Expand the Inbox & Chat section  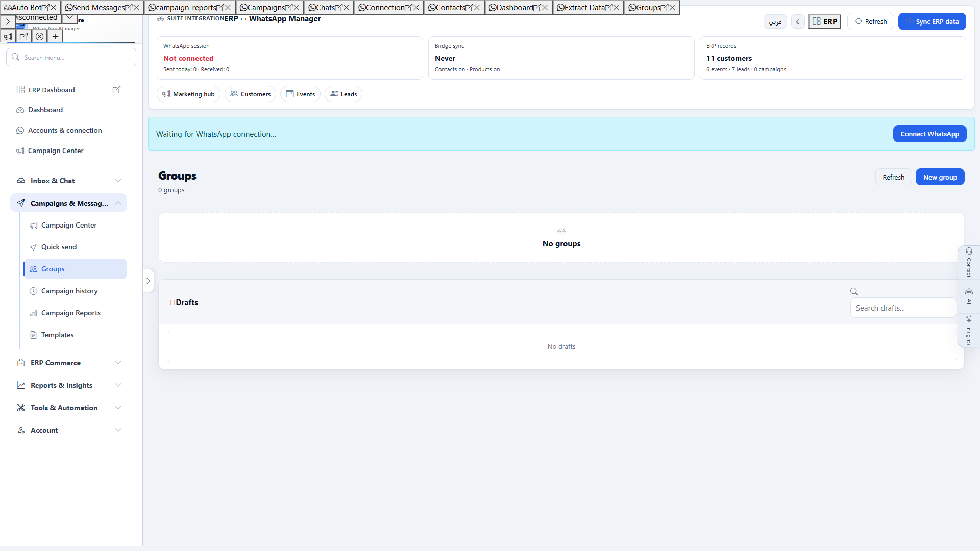[68, 181]
